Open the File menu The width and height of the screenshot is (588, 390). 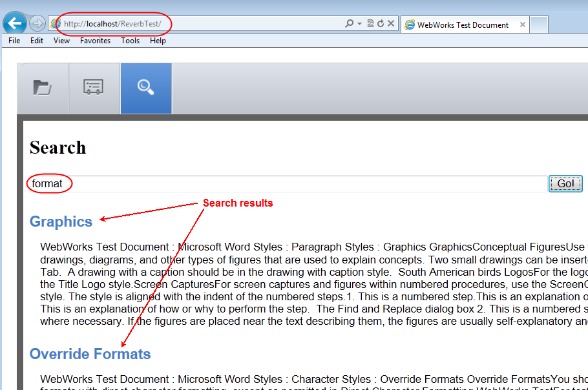tap(14, 41)
